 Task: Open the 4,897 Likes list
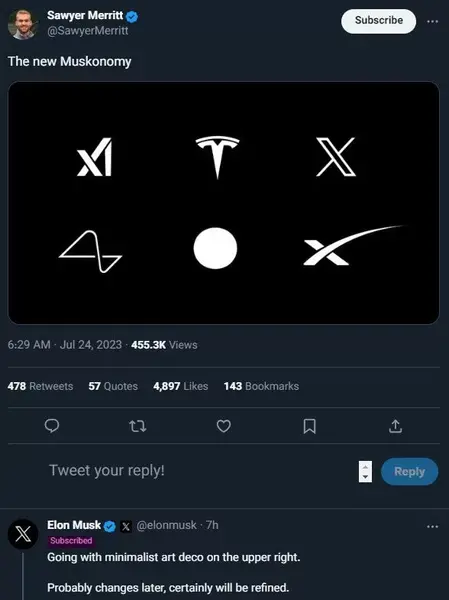click(x=181, y=386)
